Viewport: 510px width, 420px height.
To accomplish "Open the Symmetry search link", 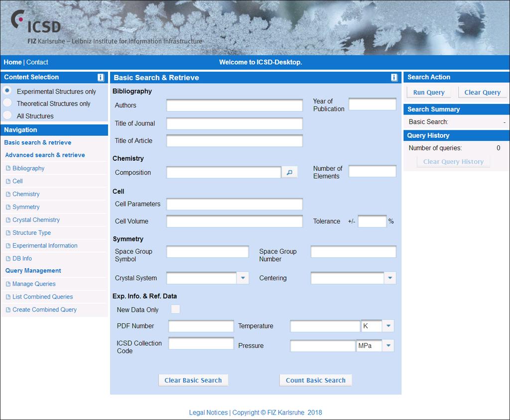I will (26, 207).
